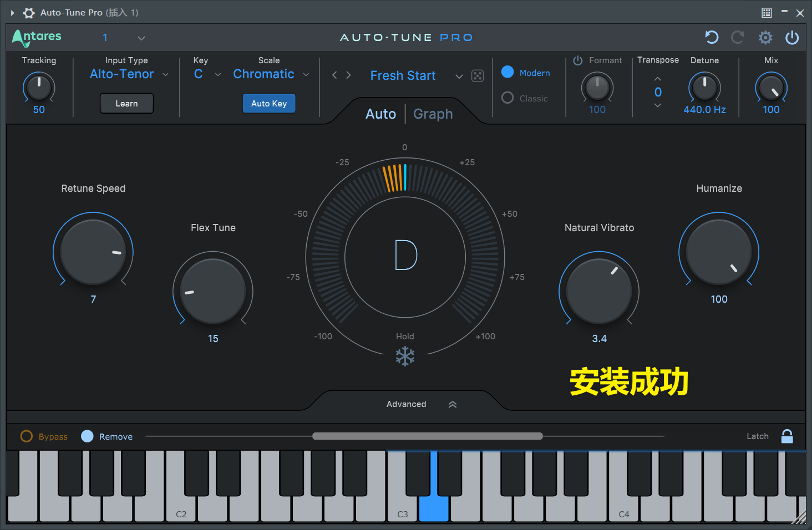Screen dimensions: 812x530
Task: Open the Key C dropdown
Action: point(207,74)
